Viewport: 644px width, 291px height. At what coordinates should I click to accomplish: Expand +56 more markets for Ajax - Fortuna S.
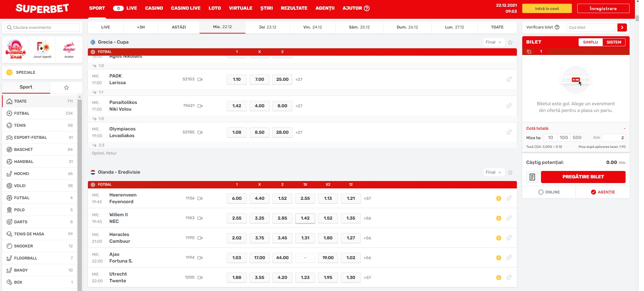[367, 258]
